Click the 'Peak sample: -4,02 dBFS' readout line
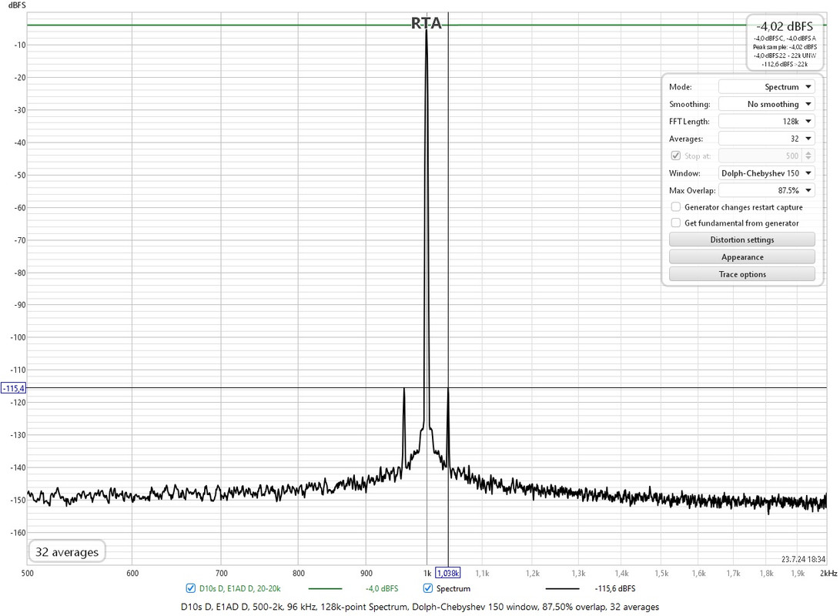 785,47
